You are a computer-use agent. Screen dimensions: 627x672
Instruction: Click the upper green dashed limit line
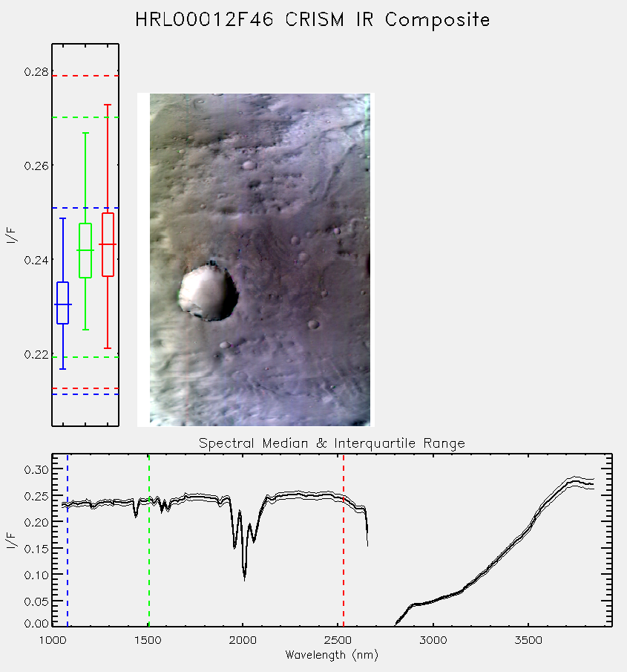pyautogui.click(x=85, y=117)
